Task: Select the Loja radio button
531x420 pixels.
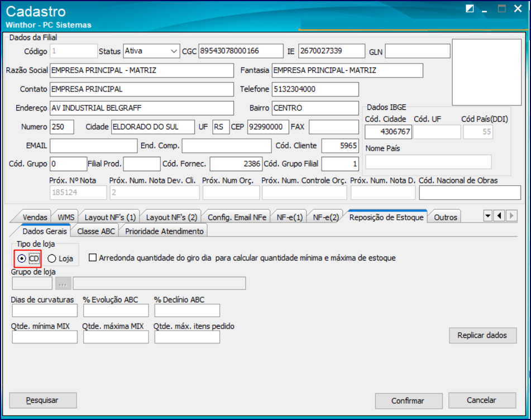Action: [51, 259]
